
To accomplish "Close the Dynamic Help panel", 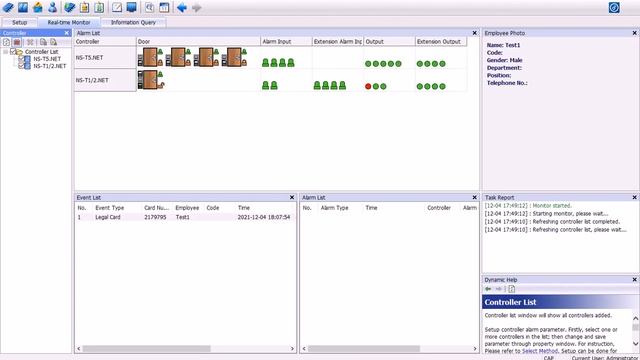I will point(634,280).
